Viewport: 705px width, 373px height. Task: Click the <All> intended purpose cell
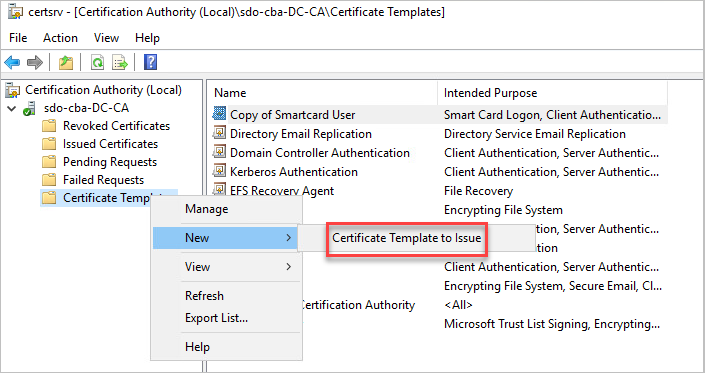pyautogui.click(x=458, y=305)
